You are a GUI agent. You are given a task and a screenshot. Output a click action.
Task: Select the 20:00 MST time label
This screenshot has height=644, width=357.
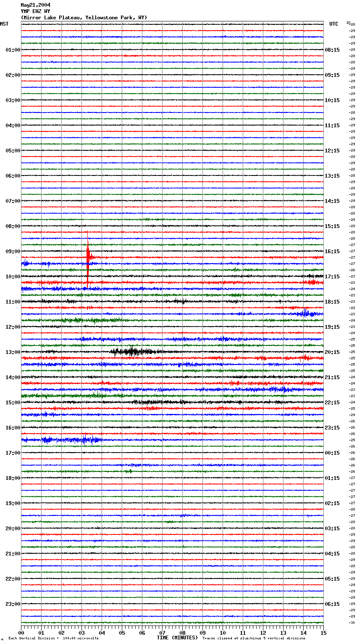13,529
